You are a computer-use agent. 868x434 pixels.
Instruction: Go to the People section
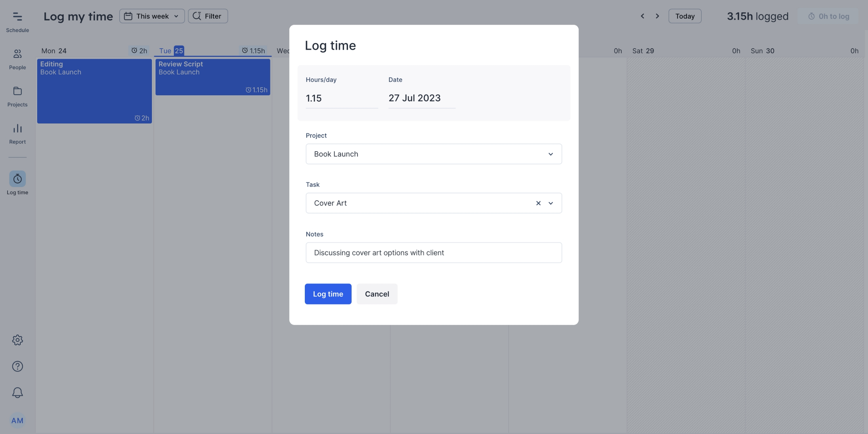(17, 59)
